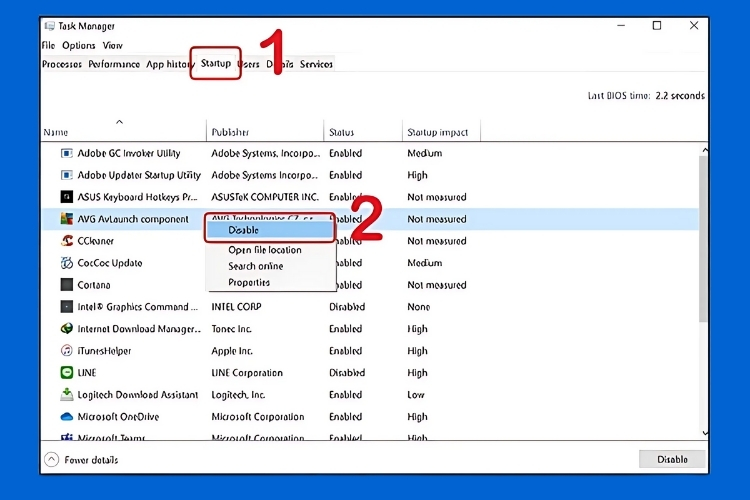The image size is (750, 500).
Task: Select the CCleaner startup icon
Action: click(67, 241)
